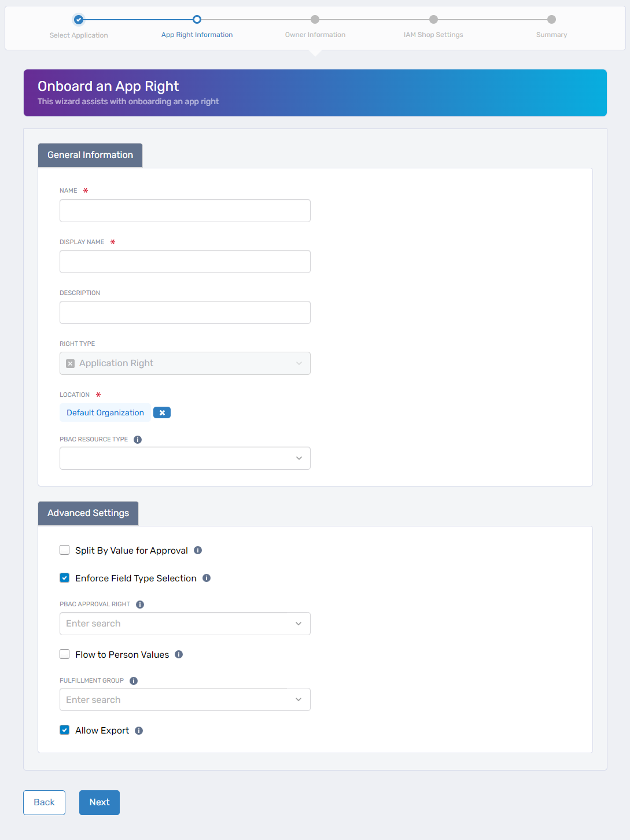Clear Application Right selection with x icon
The height and width of the screenshot is (840, 630).
[x=71, y=363]
